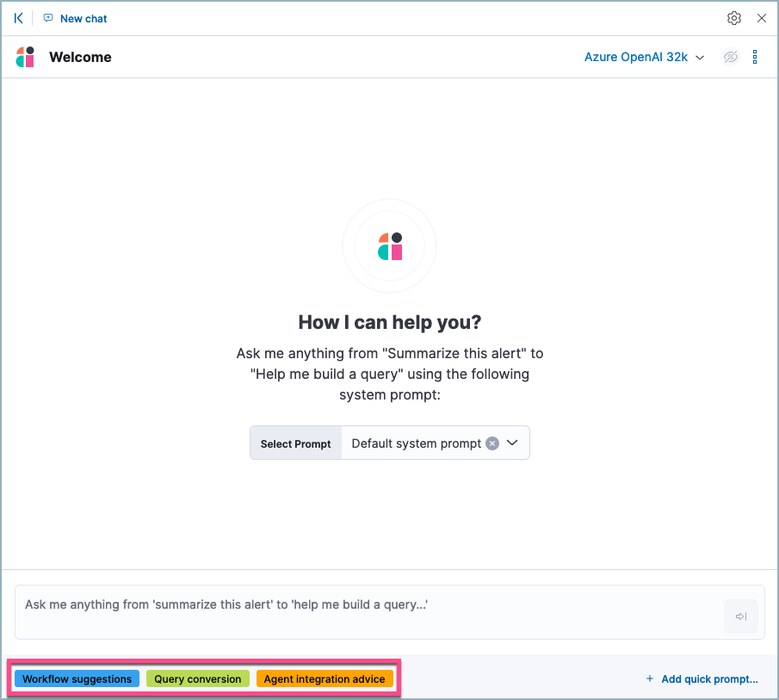Expand the system prompt chevron
The image size is (779, 700).
(512, 443)
